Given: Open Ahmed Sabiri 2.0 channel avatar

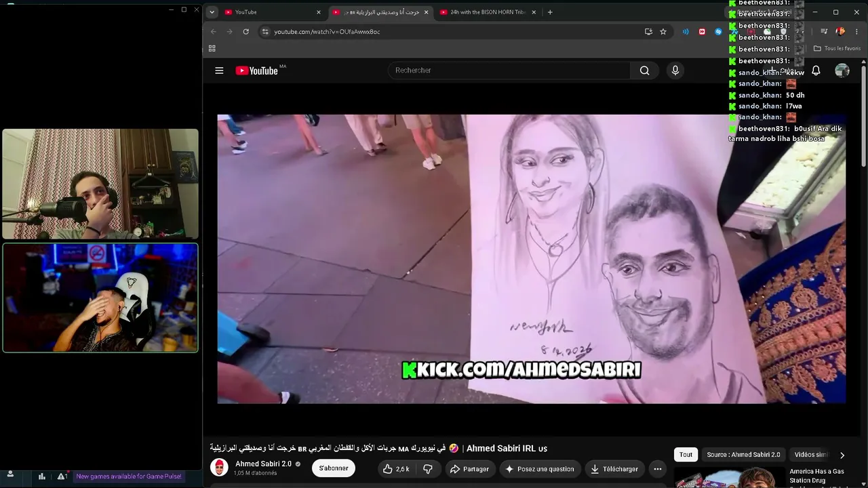Looking at the screenshot, I should click(x=219, y=468).
